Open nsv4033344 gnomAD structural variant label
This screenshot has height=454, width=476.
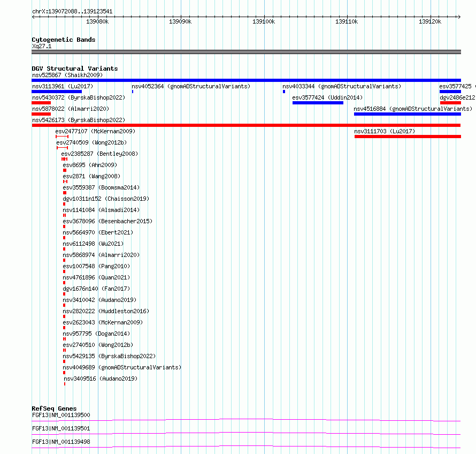[x=342, y=86]
